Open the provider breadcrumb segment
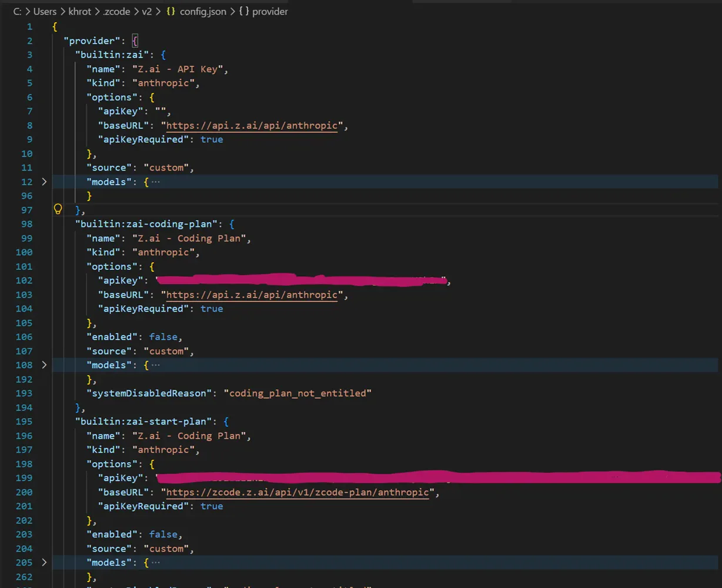The height and width of the screenshot is (588, 722). click(x=263, y=11)
